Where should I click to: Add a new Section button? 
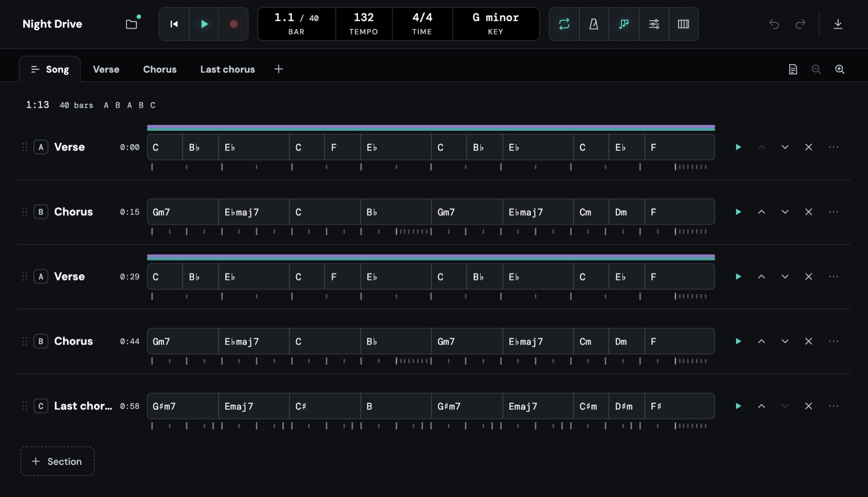(58, 461)
